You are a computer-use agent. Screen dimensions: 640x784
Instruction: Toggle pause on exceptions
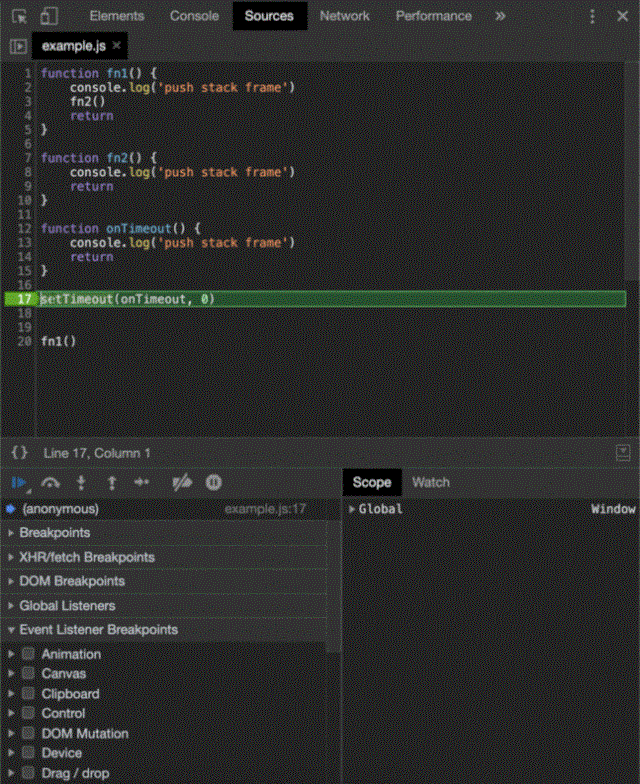point(213,483)
